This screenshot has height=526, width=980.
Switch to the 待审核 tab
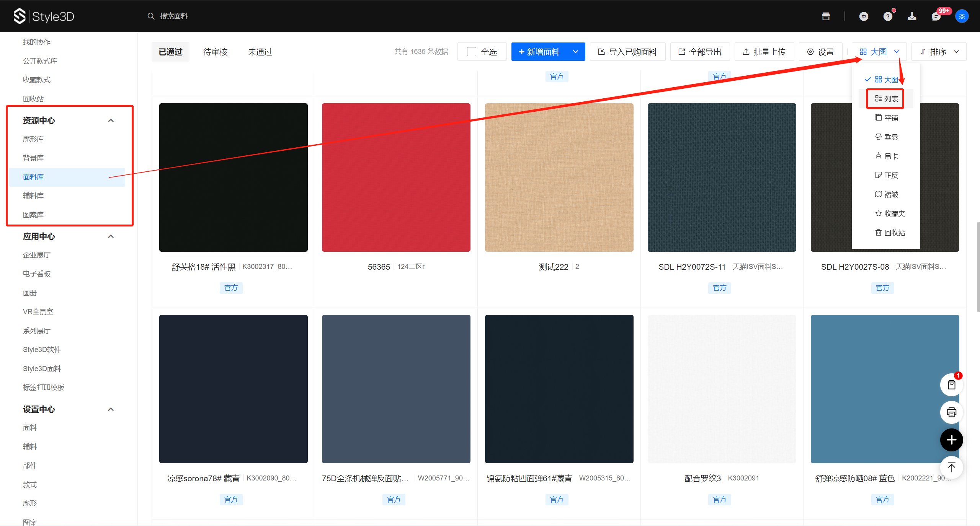point(215,52)
